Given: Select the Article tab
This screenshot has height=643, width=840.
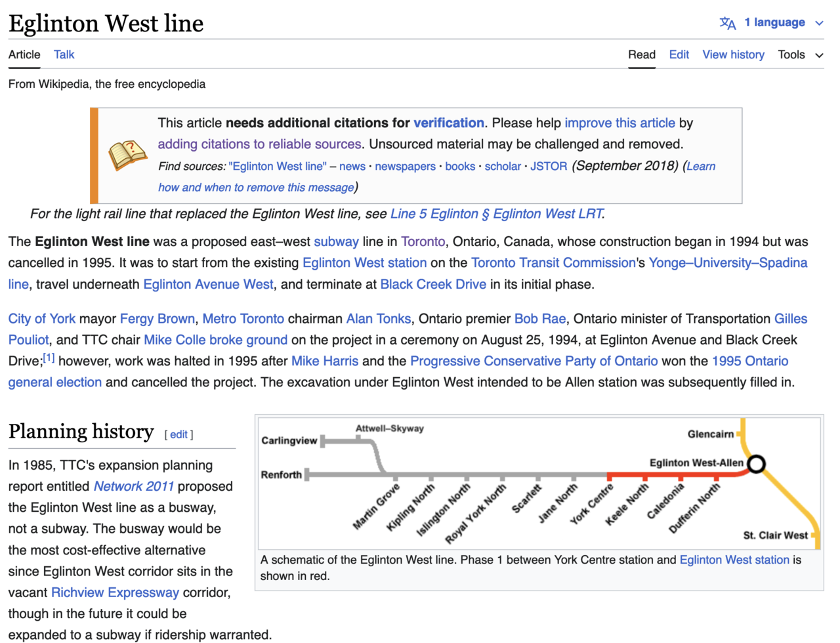Looking at the screenshot, I should [x=24, y=54].
